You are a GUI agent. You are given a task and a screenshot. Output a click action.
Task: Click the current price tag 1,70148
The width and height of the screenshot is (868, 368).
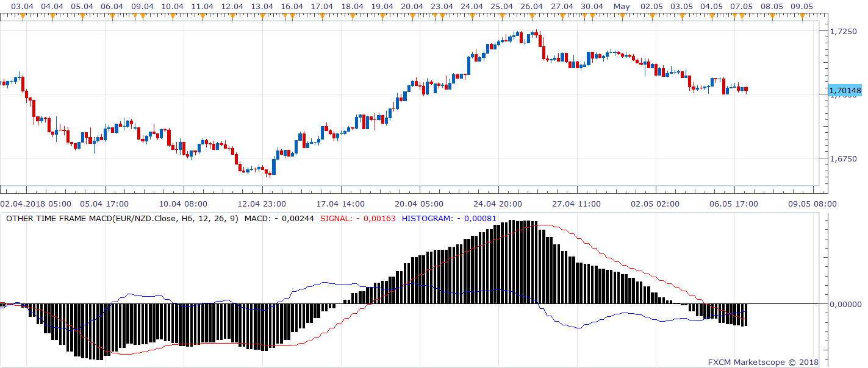point(845,91)
